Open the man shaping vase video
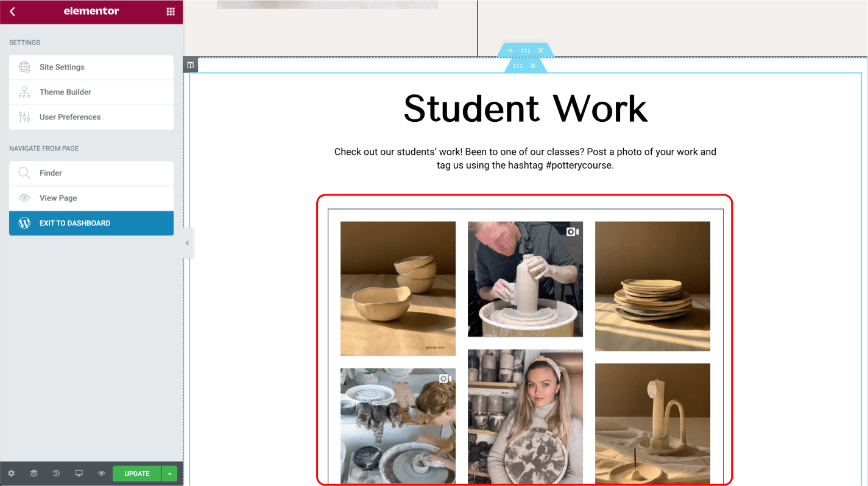Viewport: 868px width, 486px height. (x=525, y=279)
